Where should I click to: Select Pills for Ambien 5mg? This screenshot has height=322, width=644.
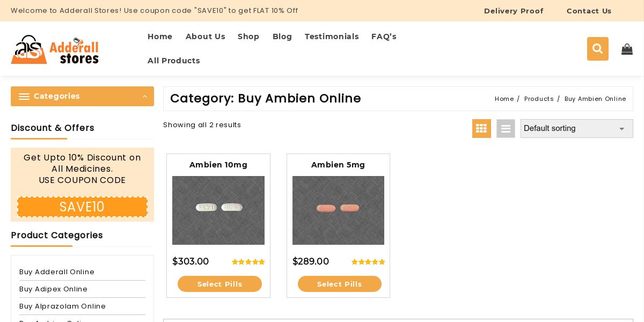tap(340, 284)
